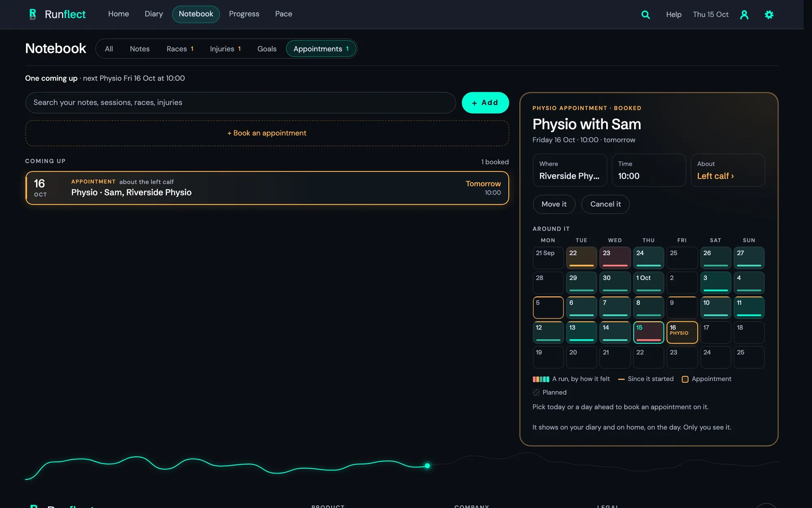
Task: Select calendar day 27 September
Action: pos(749,258)
